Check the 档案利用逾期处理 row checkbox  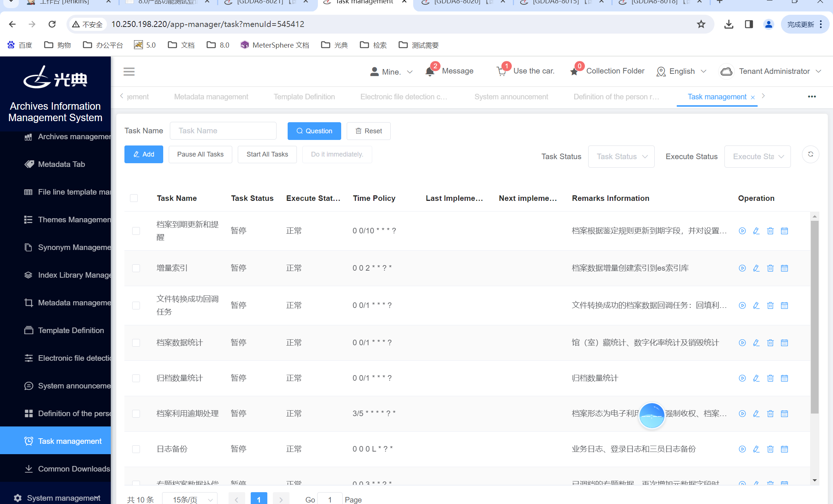click(x=136, y=414)
